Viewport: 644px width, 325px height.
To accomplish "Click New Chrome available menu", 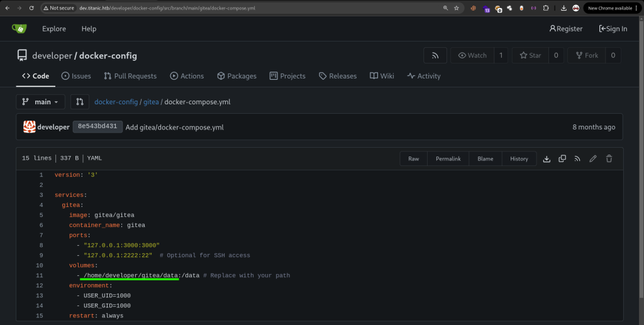I will click(x=613, y=8).
